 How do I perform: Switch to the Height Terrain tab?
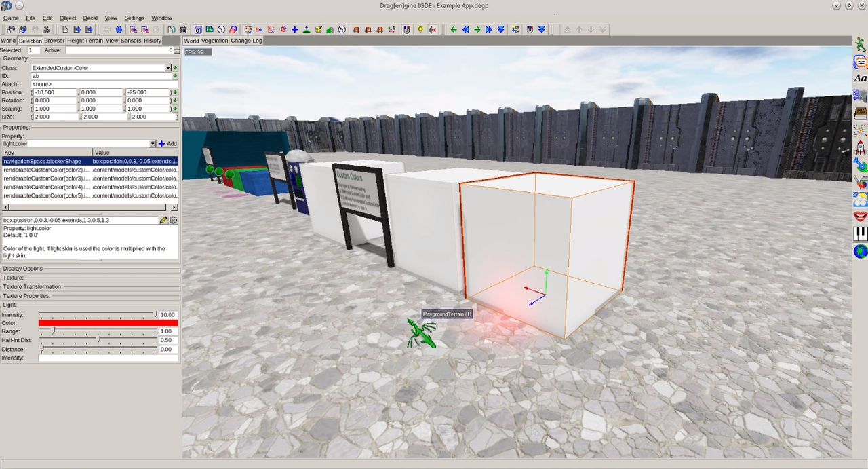pyautogui.click(x=85, y=41)
